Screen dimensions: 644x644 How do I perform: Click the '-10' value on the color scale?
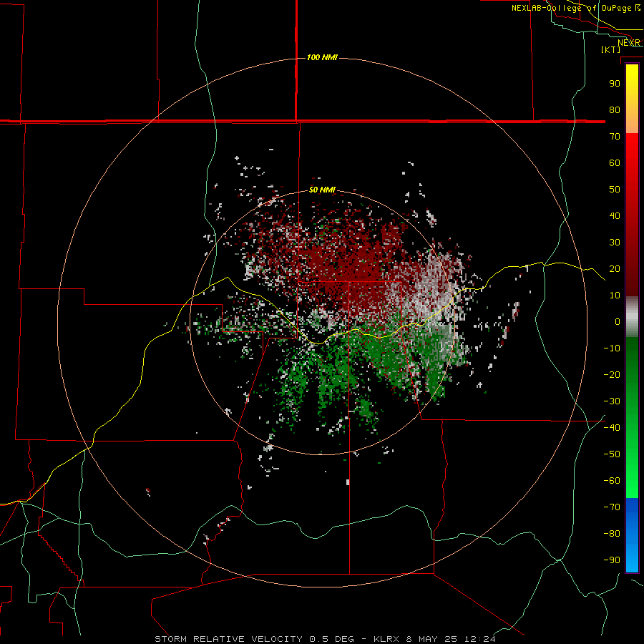(x=612, y=348)
